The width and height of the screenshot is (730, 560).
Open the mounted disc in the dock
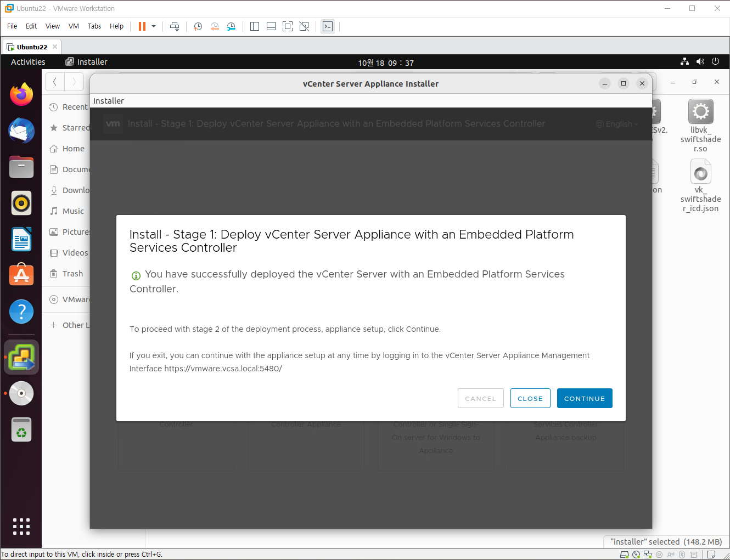pos(21,393)
